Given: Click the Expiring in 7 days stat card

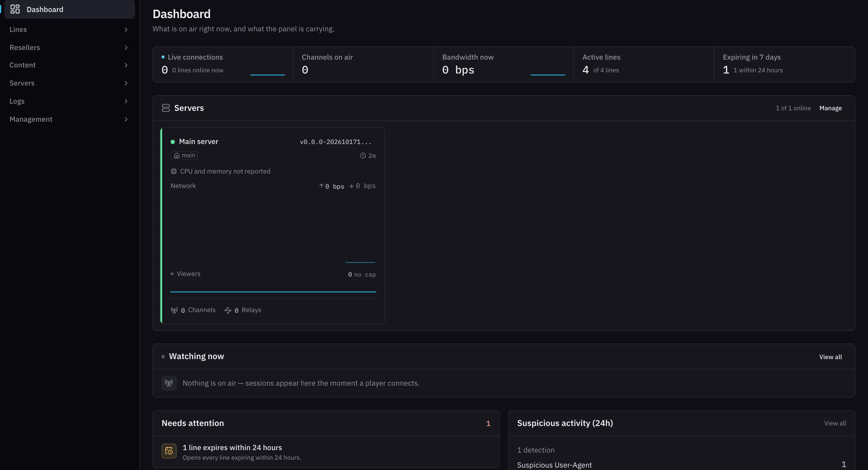Looking at the screenshot, I should point(784,64).
